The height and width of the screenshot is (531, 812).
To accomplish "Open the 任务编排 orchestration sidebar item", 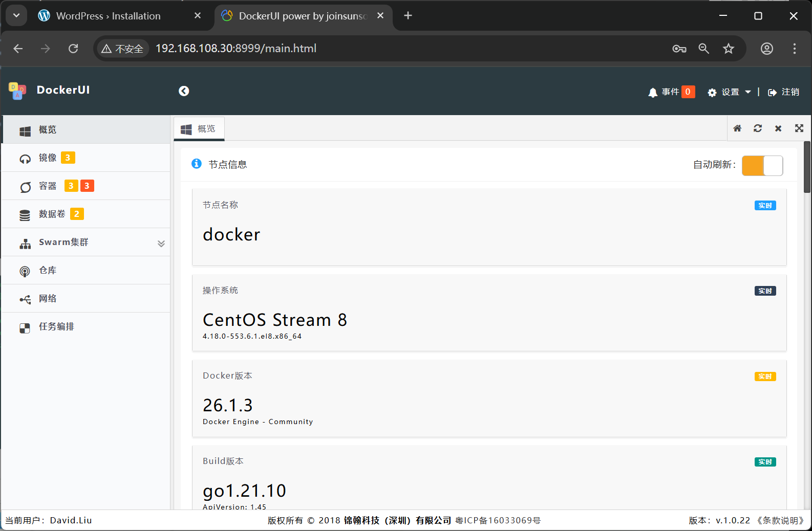I will point(86,327).
